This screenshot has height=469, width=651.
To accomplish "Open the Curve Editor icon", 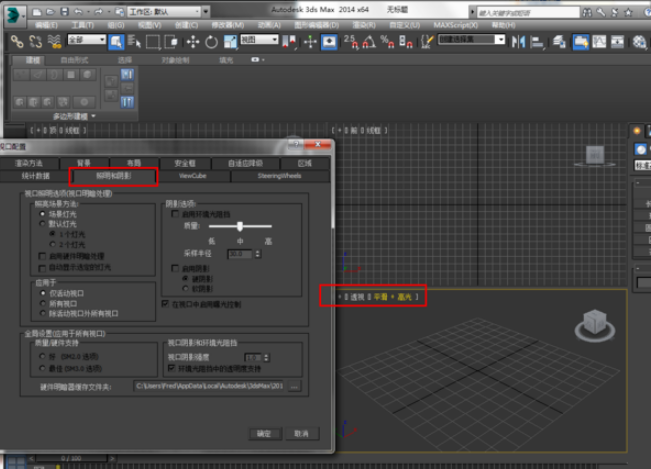I will coord(599,42).
